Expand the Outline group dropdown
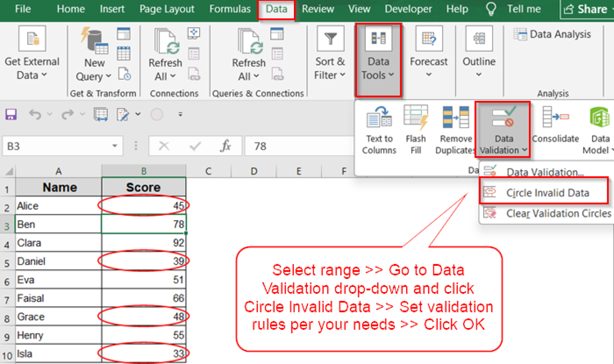 pyautogui.click(x=478, y=74)
